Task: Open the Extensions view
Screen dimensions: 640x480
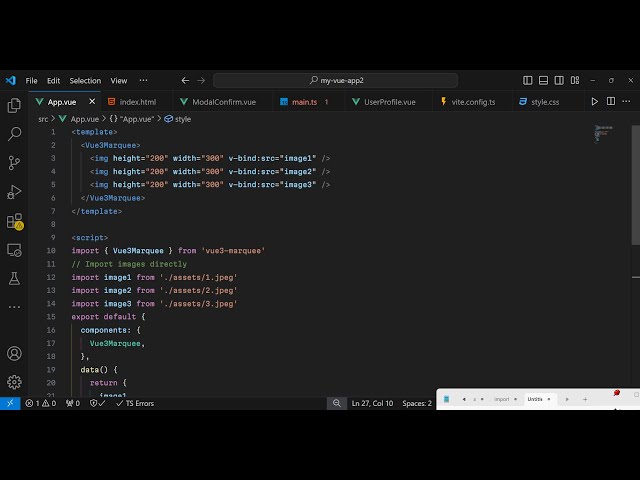Action: [x=14, y=221]
